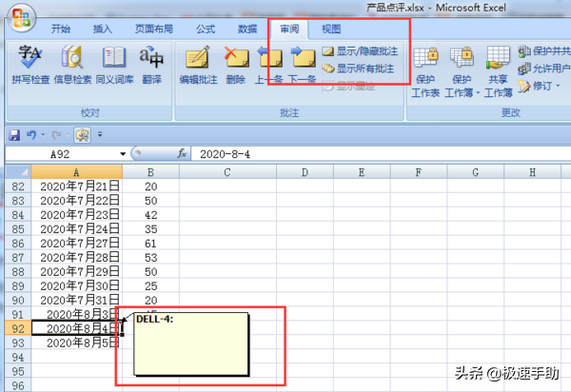Screen dimensions: 571x392
Task: Select cell with 2020年7月30日
Action: (x=77, y=285)
